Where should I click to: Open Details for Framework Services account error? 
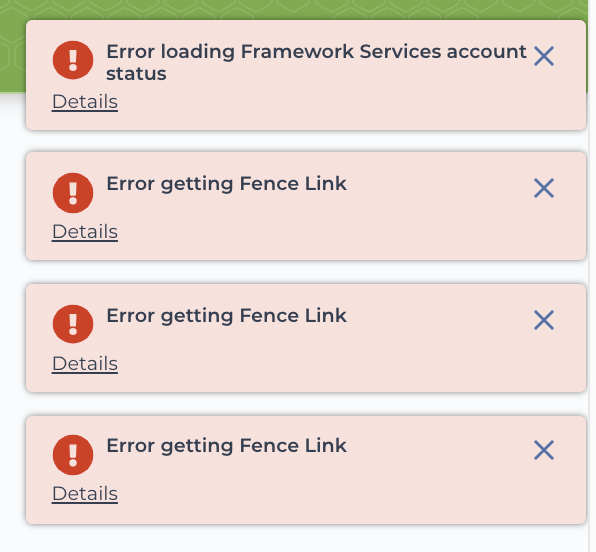(85, 102)
